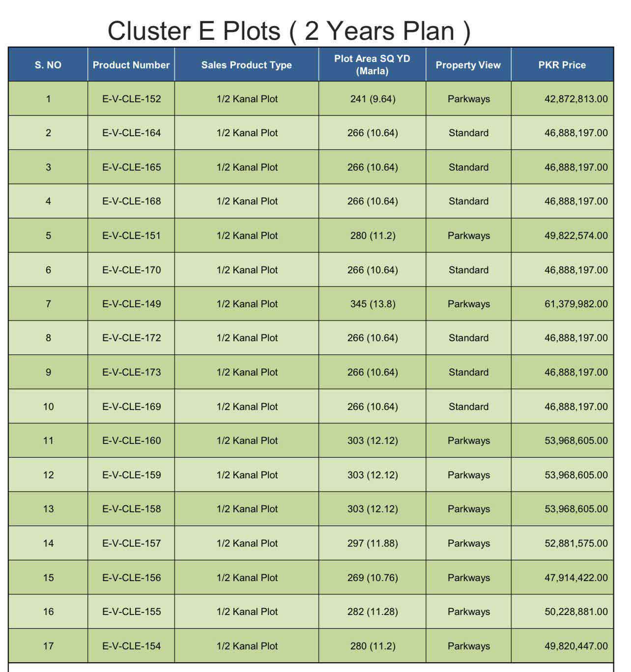Click price 42,872,813.00 cell
The height and width of the screenshot is (672, 631).
(562, 99)
